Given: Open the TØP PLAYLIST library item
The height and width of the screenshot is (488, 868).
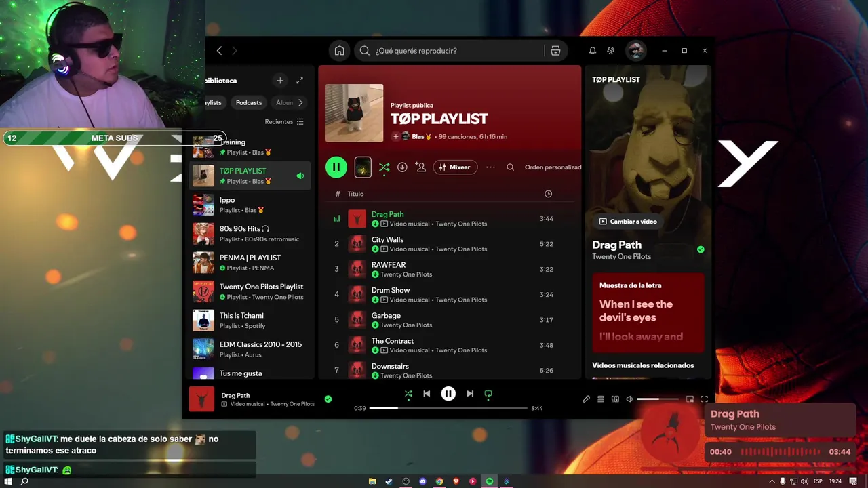Looking at the screenshot, I should 250,176.
